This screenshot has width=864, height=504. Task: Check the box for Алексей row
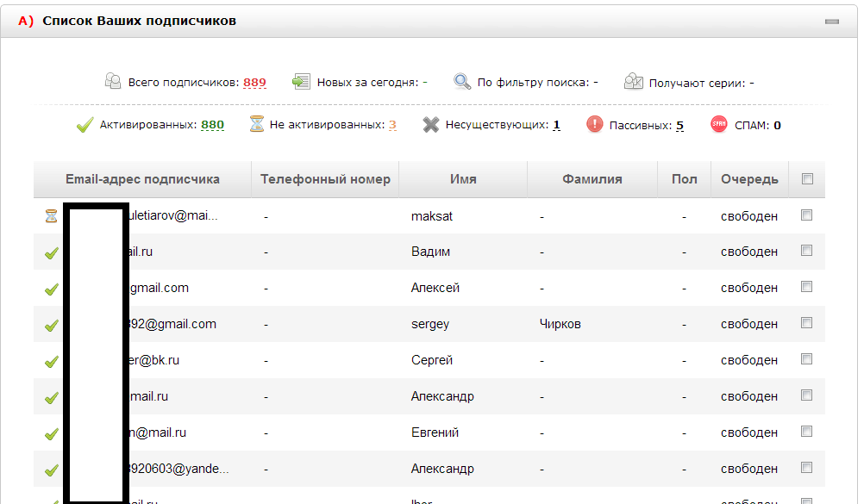click(x=807, y=286)
